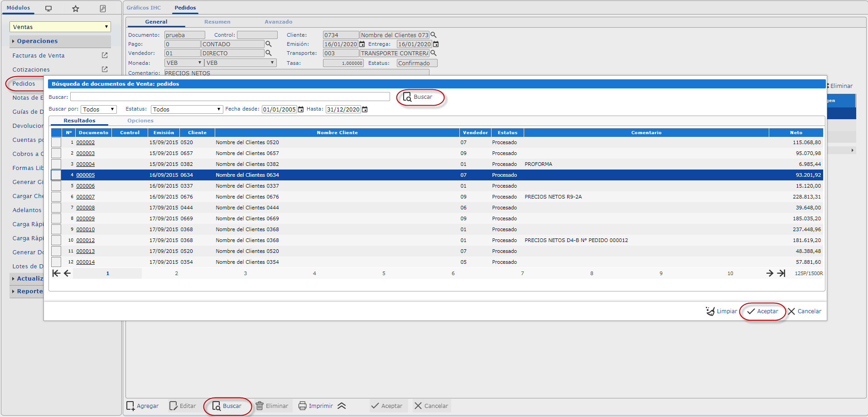Open Facturas de Venta in new window icon
The width and height of the screenshot is (868, 417).
pos(105,55)
